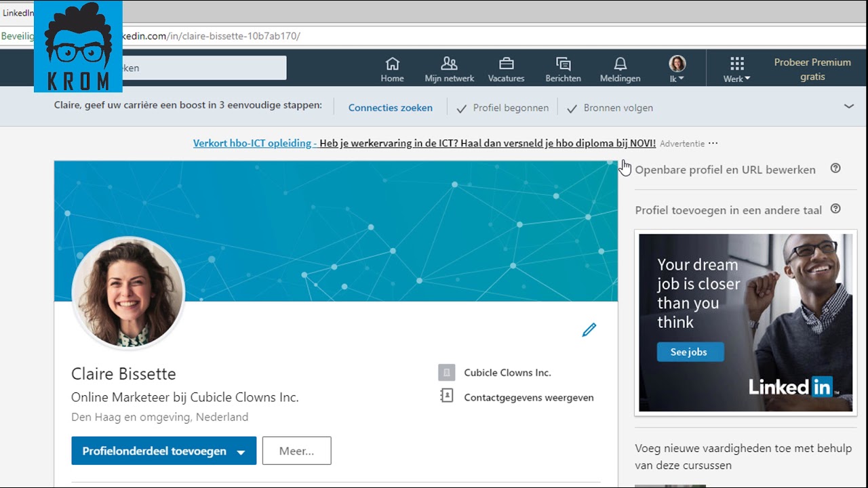
Task: Click Probeer Premium gratis link
Action: point(812,69)
